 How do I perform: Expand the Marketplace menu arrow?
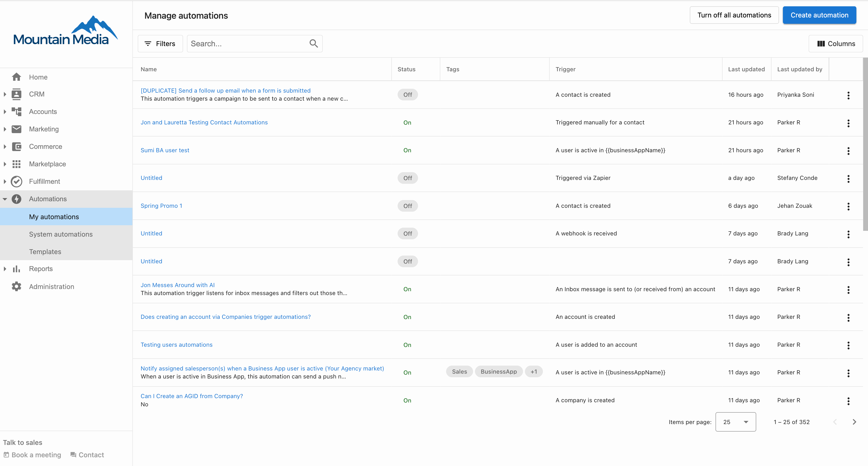pos(5,164)
